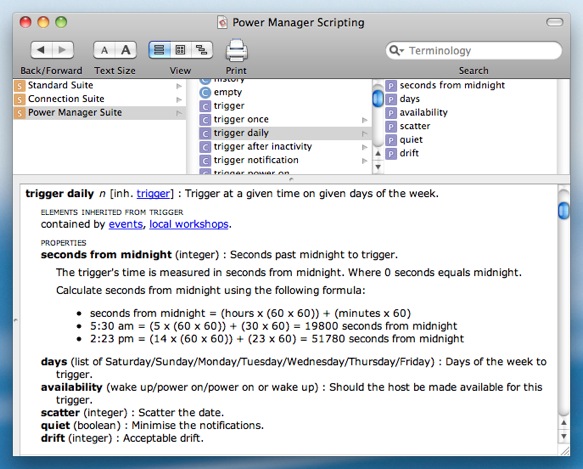Click the trigger once C icon

point(205,120)
